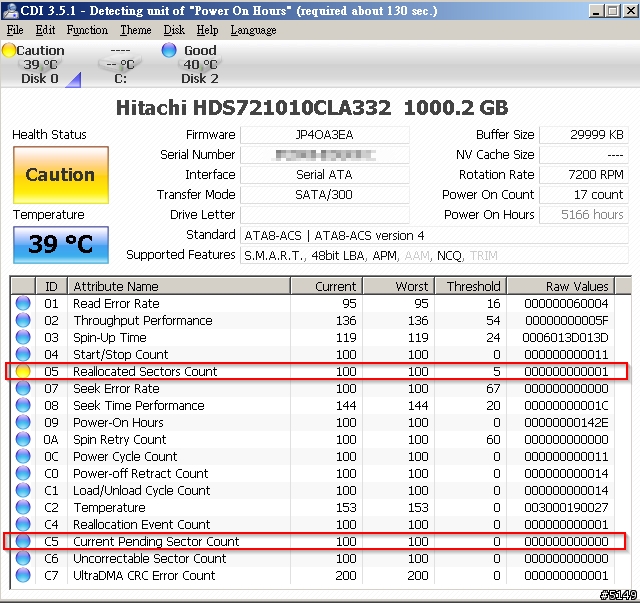Click the Power On Count value 17 count
Viewport: 640px width, 603px height.
(584, 195)
